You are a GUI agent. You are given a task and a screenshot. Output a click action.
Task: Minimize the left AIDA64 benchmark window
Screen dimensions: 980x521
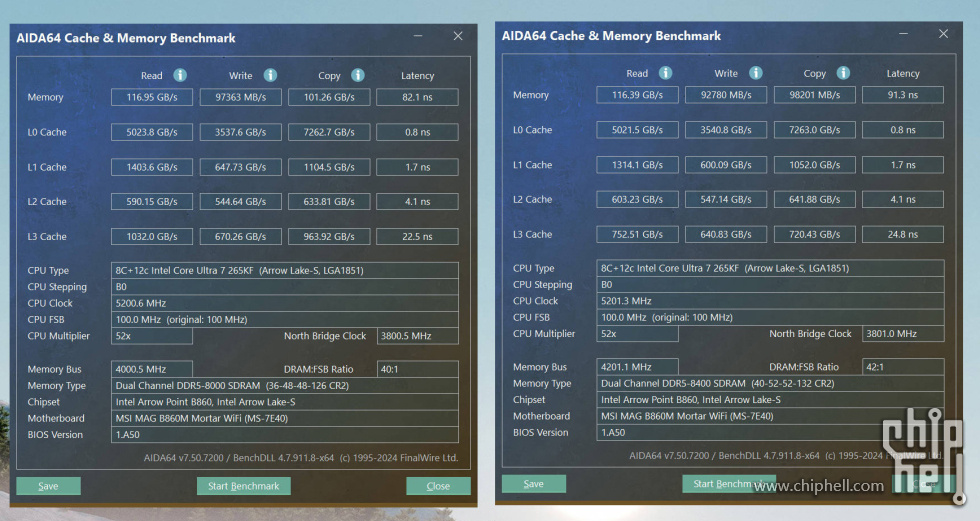point(418,36)
